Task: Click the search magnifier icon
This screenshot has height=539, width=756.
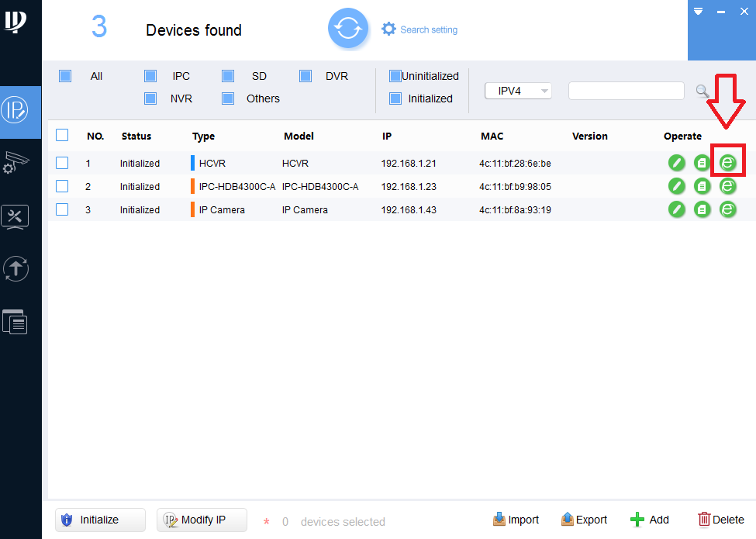Action: [702, 91]
